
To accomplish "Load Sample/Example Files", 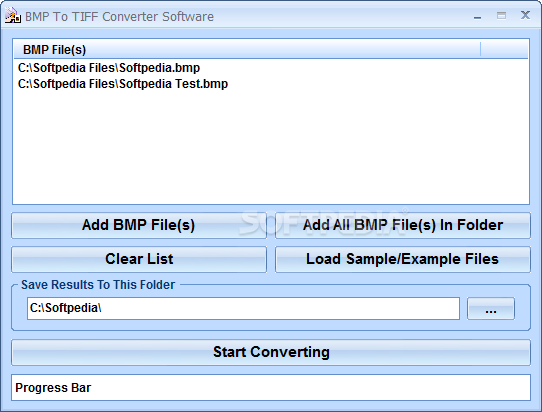I will point(403,259).
